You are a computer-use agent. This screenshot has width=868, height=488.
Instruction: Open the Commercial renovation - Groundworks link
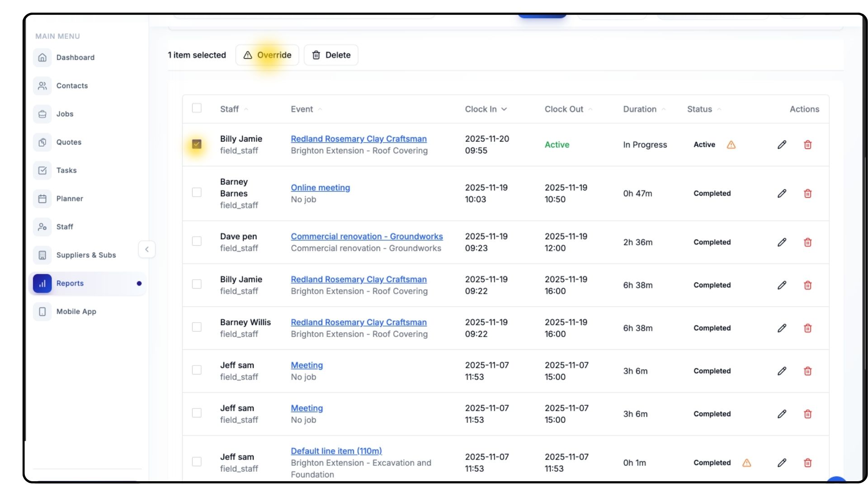pyautogui.click(x=367, y=236)
